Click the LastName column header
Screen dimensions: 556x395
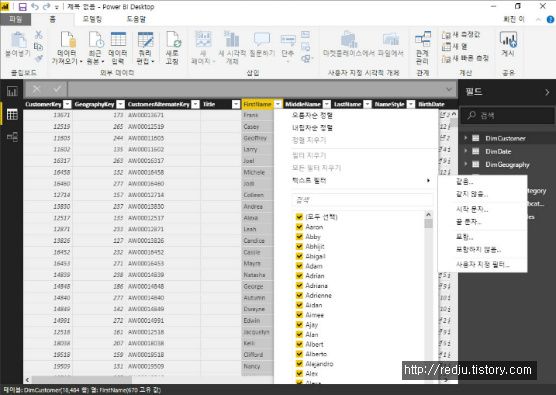click(x=348, y=104)
